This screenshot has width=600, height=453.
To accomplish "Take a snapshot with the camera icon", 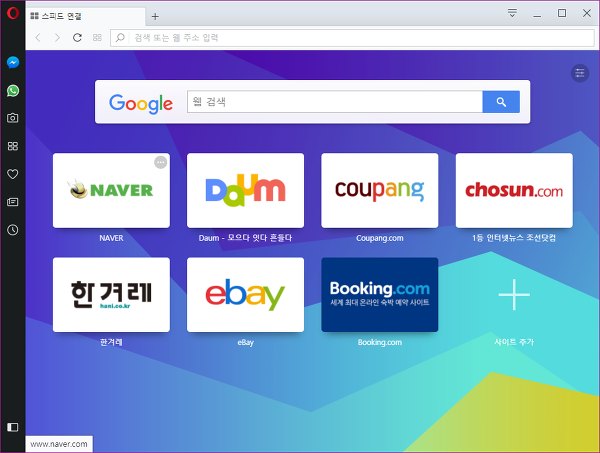I will 13,118.
